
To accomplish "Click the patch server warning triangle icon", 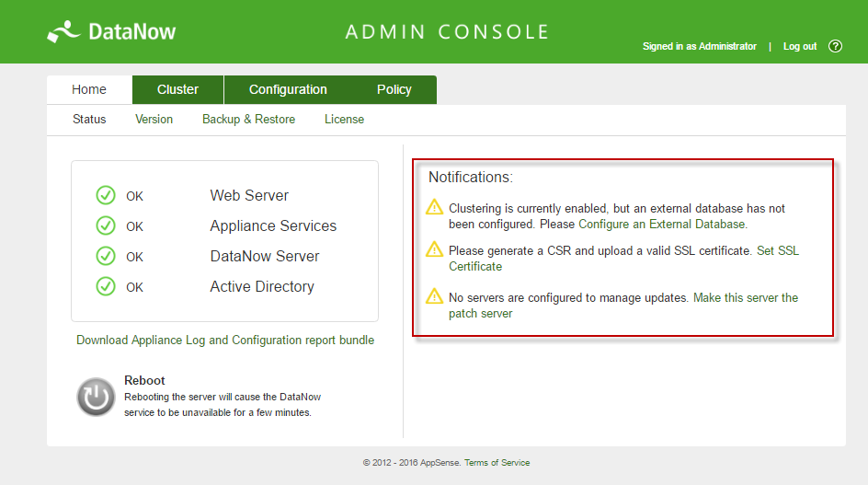I will pyautogui.click(x=435, y=296).
